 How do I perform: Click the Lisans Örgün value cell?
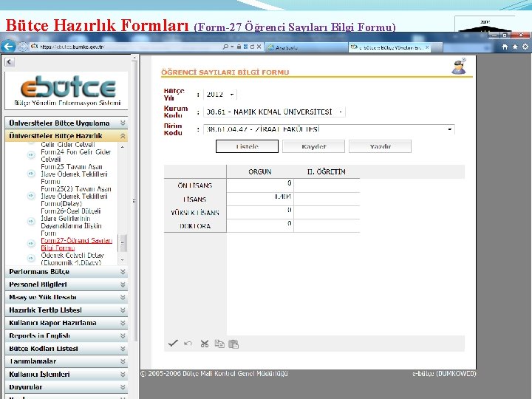click(260, 199)
